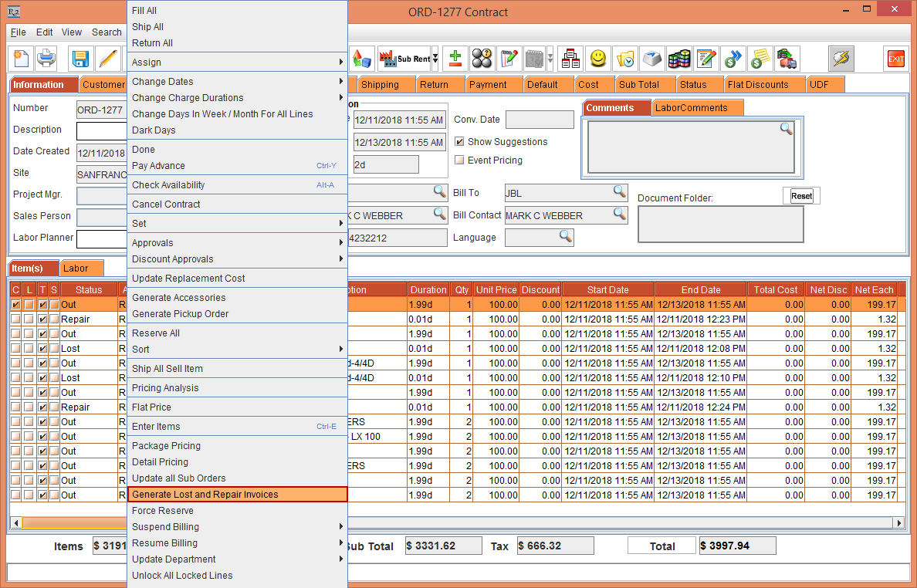Enable the Event Pricing checkbox

click(x=460, y=161)
